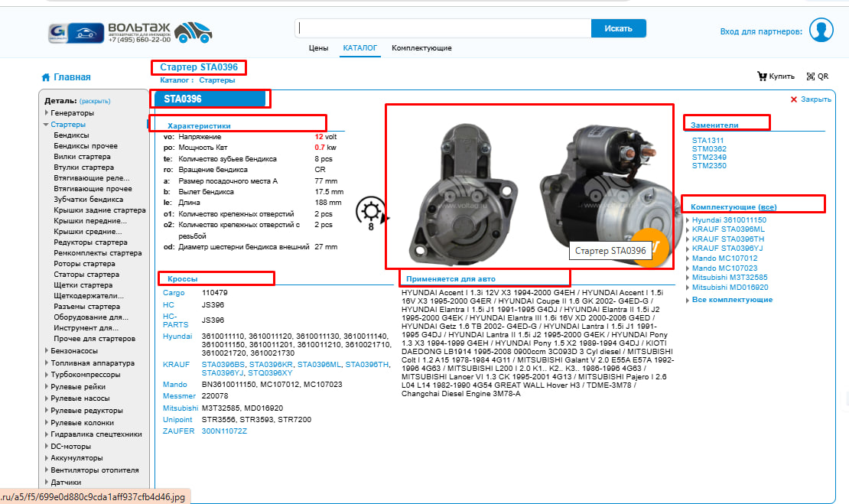The image size is (849, 504).
Task: Open the DC-моторы category
Action: pos(71,446)
